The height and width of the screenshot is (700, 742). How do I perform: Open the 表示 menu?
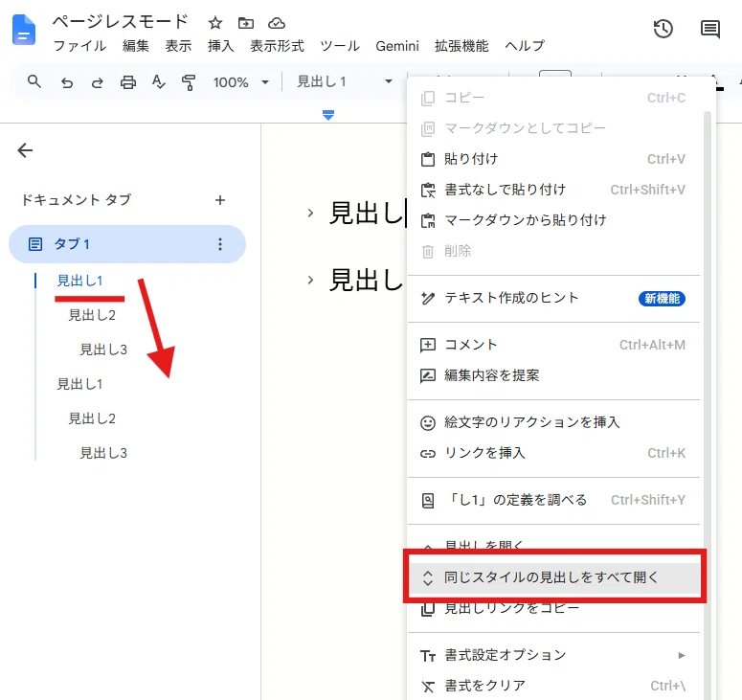click(178, 46)
